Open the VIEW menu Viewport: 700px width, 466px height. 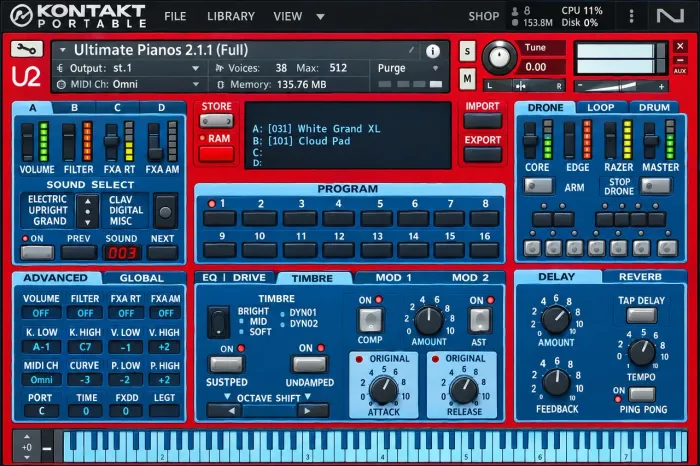point(288,17)
